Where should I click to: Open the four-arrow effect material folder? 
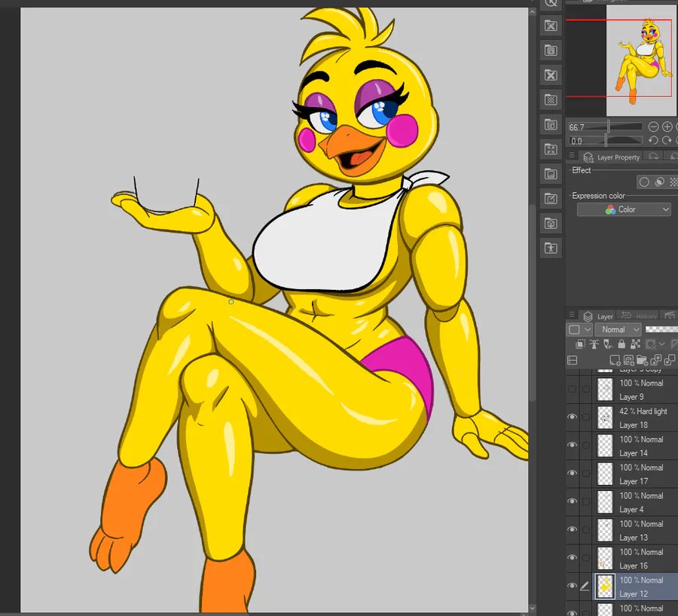551,150
